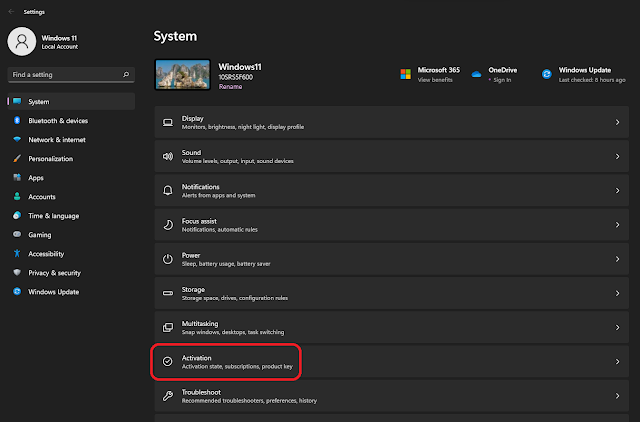Screen dimensions: 640x422
Task: Click the Personalization brush icon
Action: 17,158
